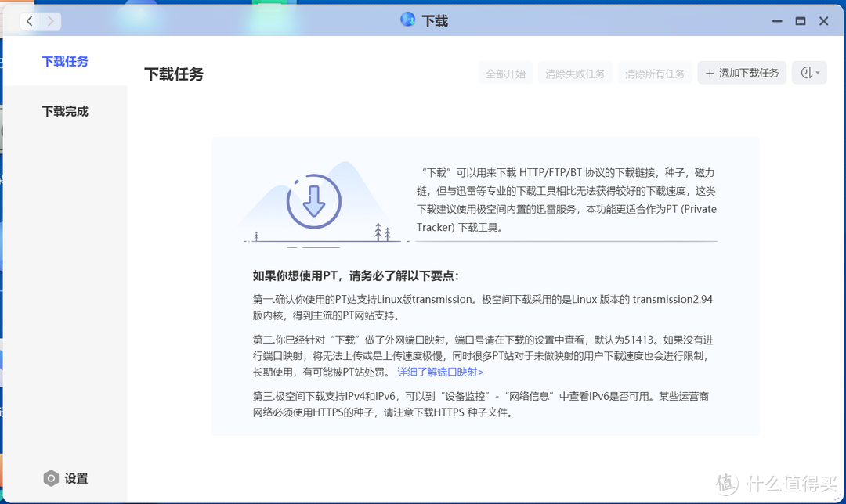846x504 pixels.
Task: Click the plus icon in 添加下载任务
Action: pyautogui.click(x=710, y=74)
